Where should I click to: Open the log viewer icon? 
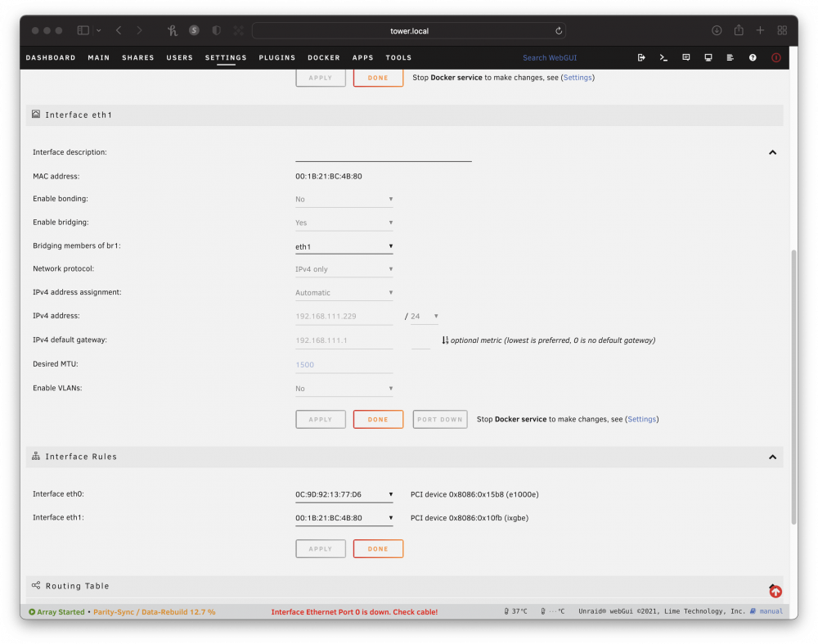(730, 57)
